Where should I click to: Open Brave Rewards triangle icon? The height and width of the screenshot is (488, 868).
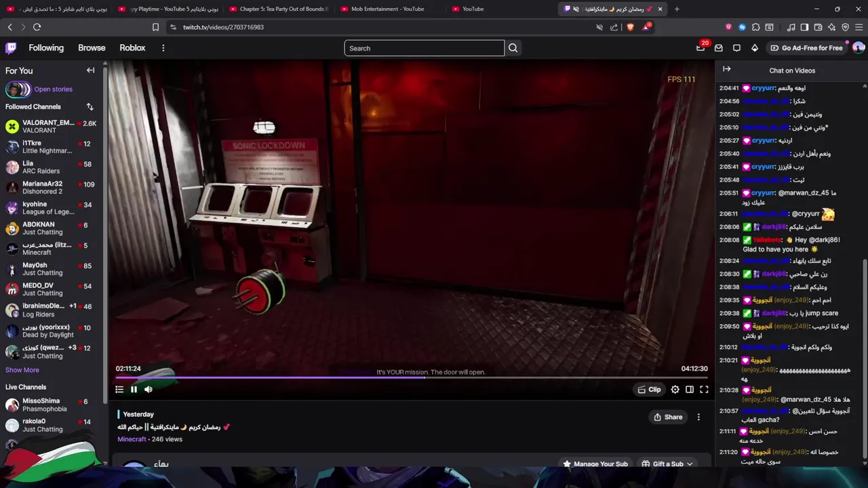pyautogui.click(x=646, y=27)
